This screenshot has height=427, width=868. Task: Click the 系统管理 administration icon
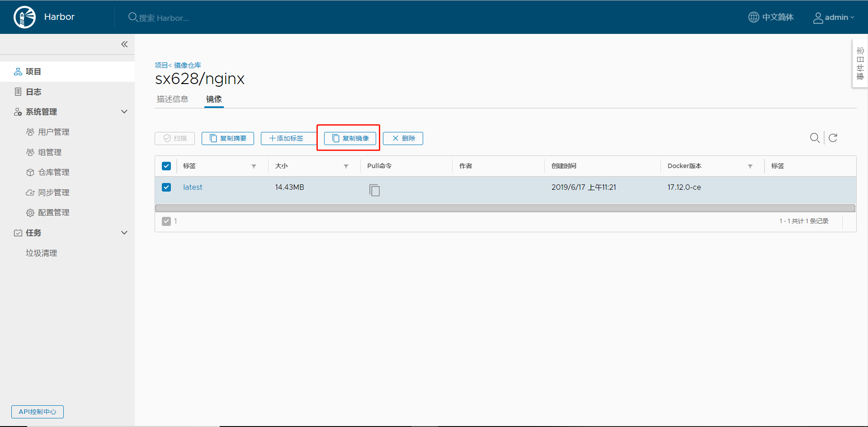(x=18, y=112)
